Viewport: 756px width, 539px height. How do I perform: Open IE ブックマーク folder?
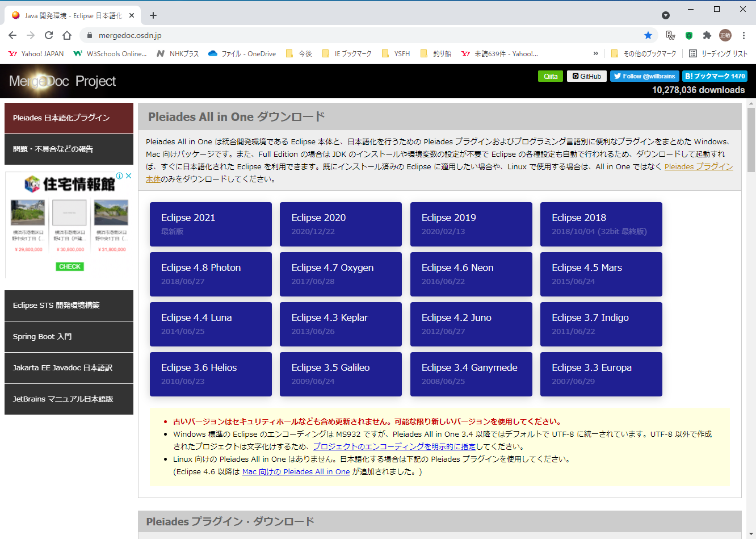coord(347,53)
